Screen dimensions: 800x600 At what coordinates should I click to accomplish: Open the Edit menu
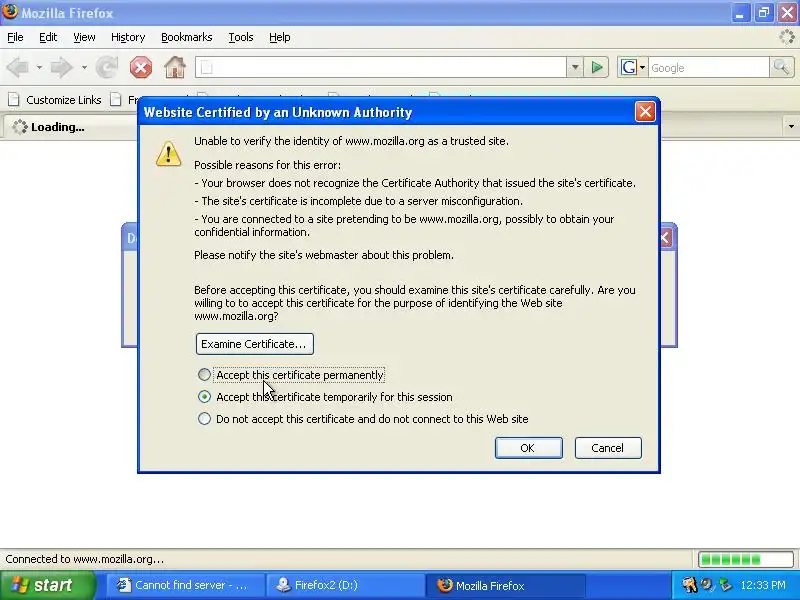click(48, 37)
